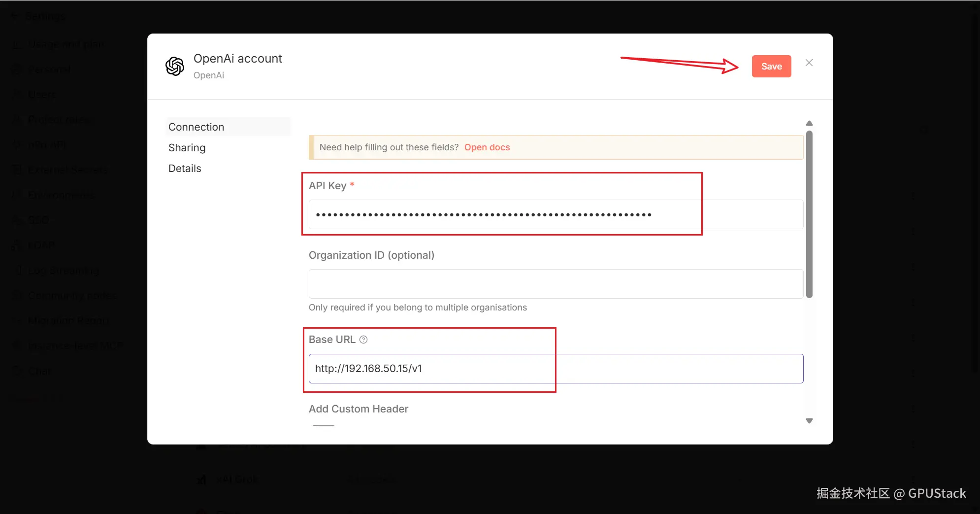This screenshot has height=514, width=980.
Task: Select the Connection tab
Action: pos(229,127)
